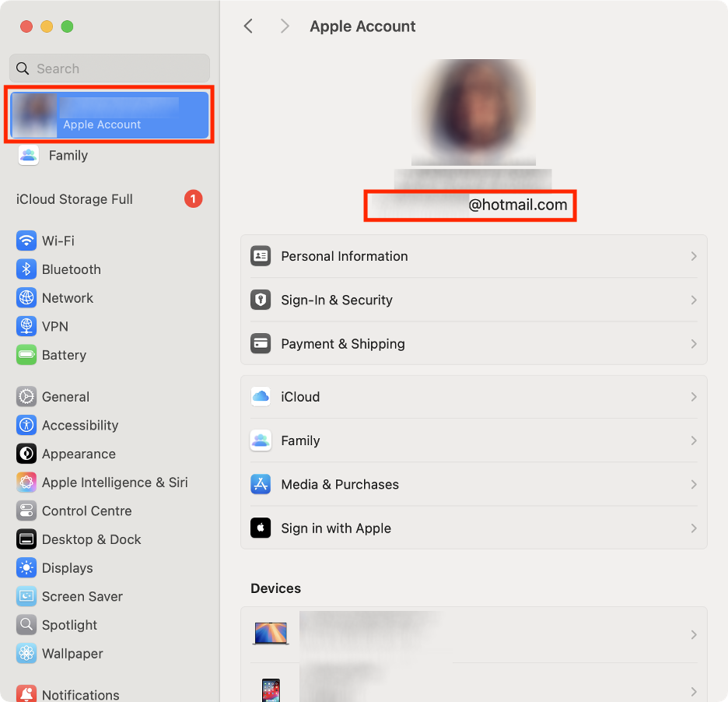Click the Apple Intelligence & Siri icon

pos(26,483)
